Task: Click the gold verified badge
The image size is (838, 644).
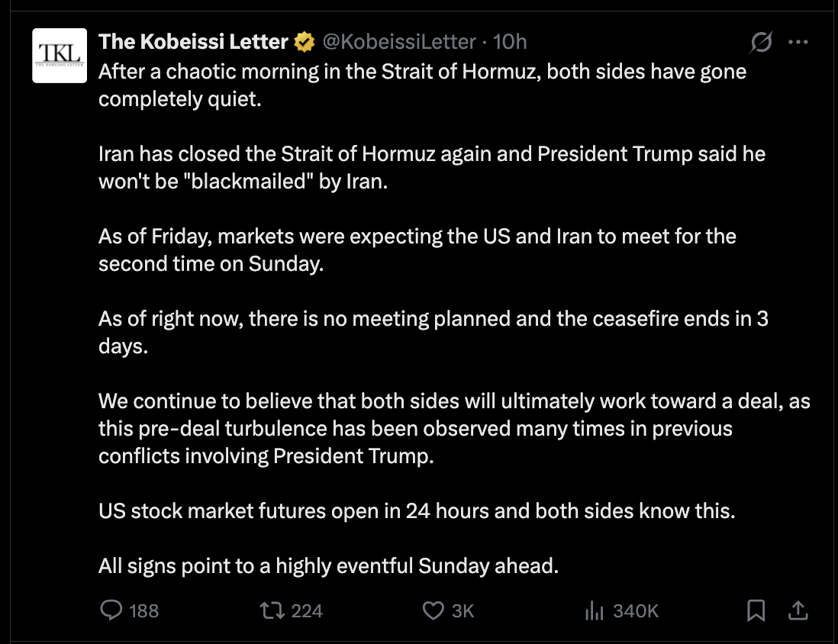Action: coord(305,42)
